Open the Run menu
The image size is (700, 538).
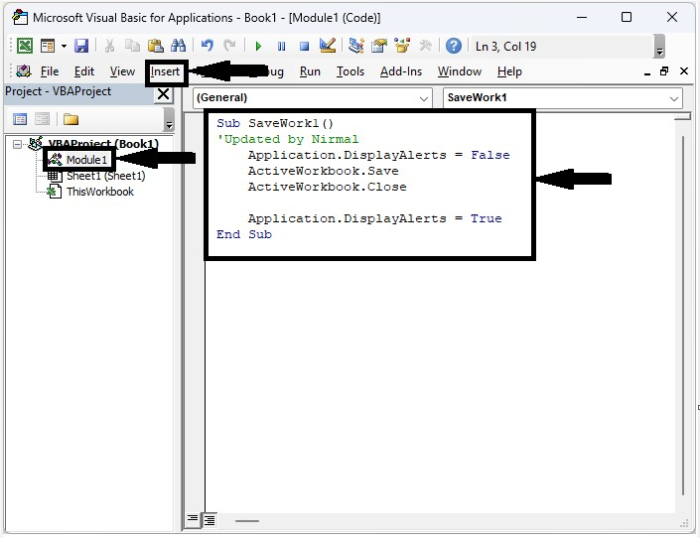pyautogui.click(x=310, y=71)
